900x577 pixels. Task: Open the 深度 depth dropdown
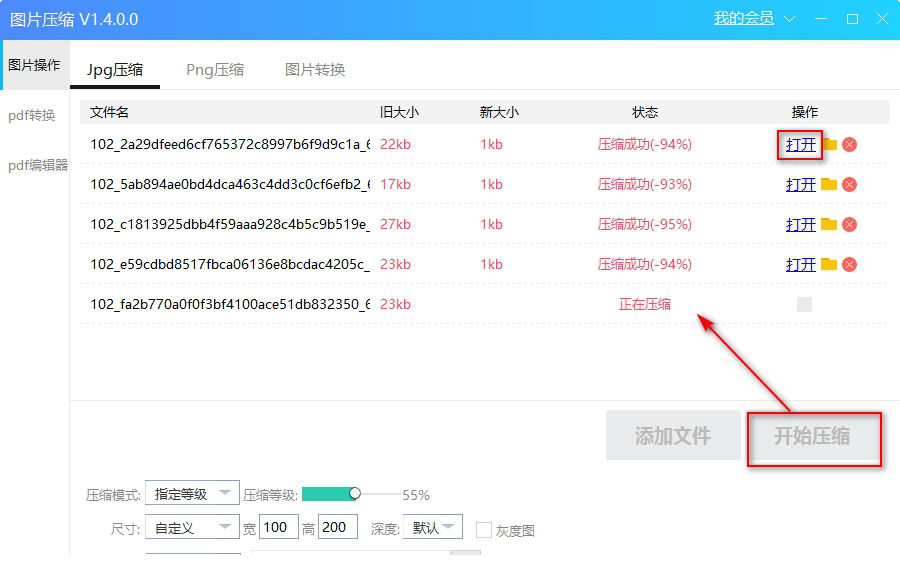click(432, 527)
